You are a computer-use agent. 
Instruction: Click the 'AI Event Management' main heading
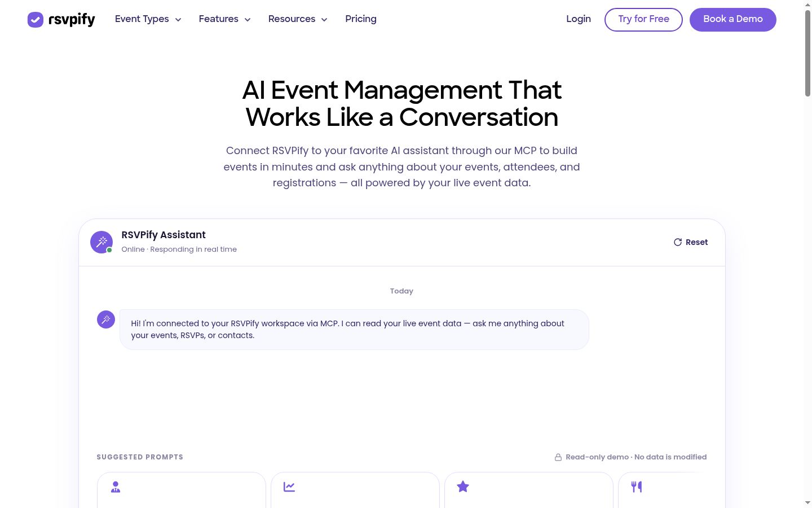click(402, 103)
